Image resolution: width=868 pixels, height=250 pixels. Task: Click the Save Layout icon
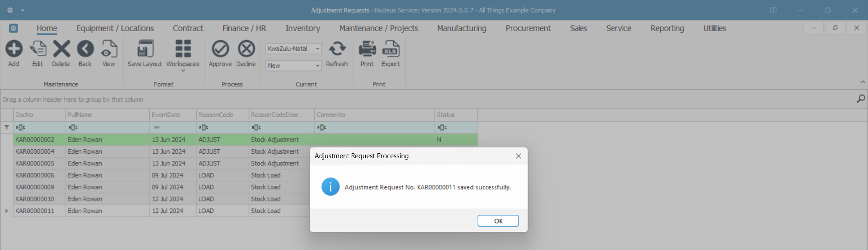click(145, 49)
